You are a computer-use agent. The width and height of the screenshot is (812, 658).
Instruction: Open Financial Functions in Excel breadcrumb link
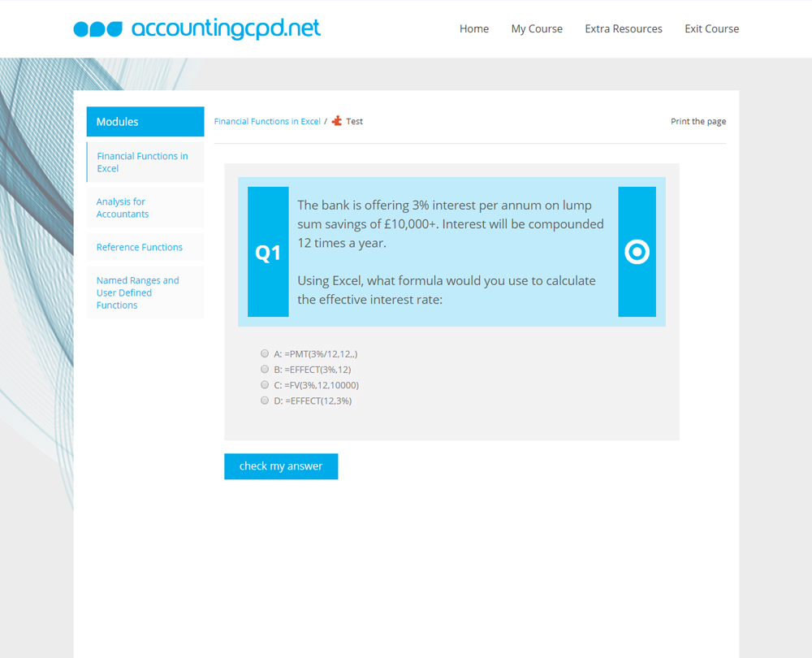pos(267,121)
